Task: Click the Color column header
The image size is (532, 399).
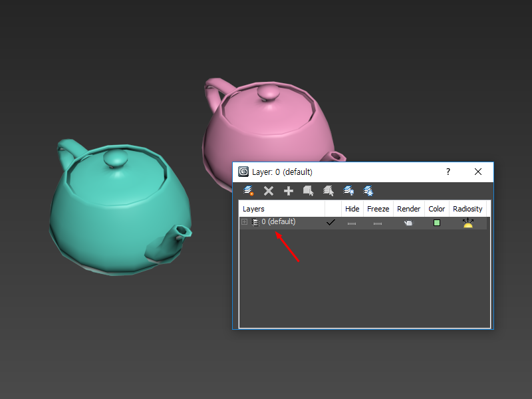Action: tap(437, 209)
